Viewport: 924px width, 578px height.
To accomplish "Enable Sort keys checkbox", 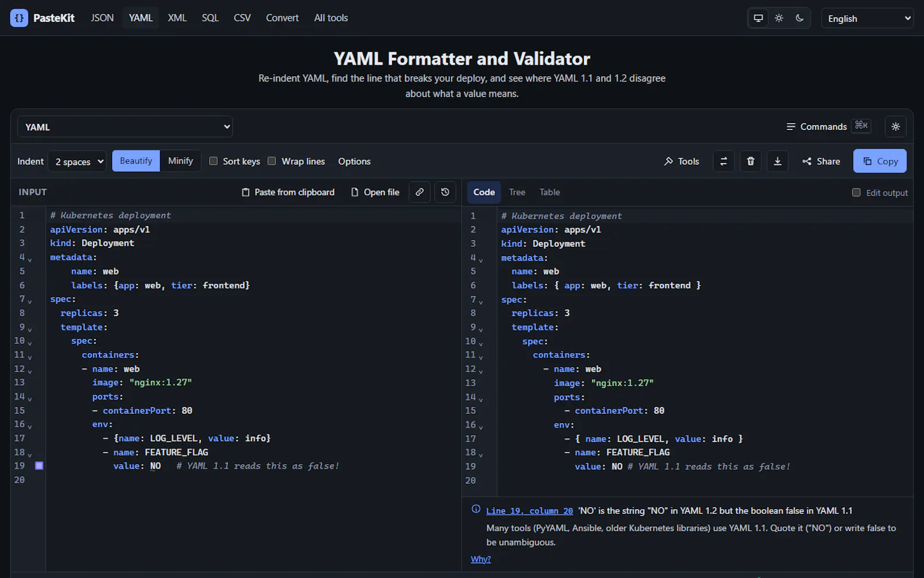I will (213, 161).
